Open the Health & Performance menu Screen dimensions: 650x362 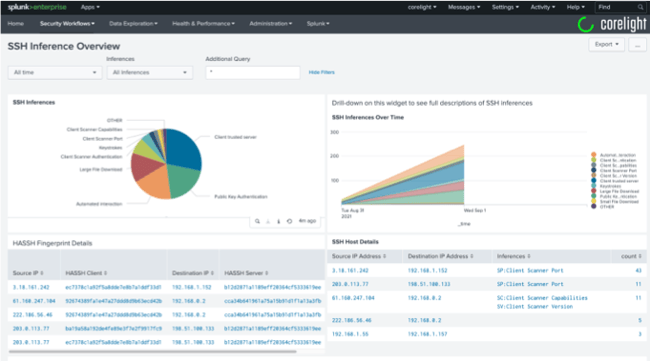203,24
